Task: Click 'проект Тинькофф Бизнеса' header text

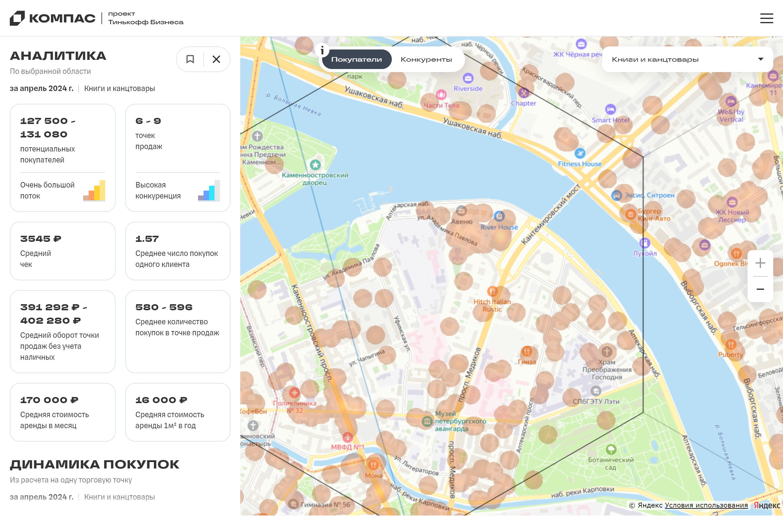Action: (x=146, y=18)
